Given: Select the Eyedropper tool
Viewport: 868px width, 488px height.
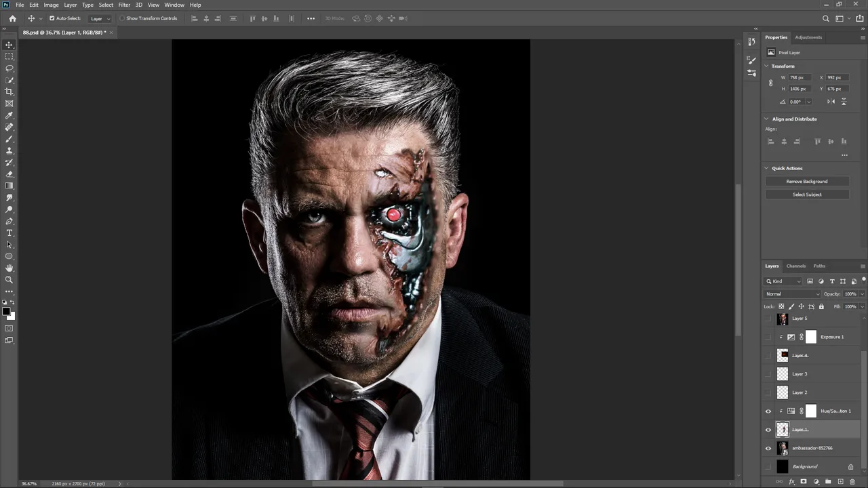Looking at the screenshot, I should (x=9, y=115).
